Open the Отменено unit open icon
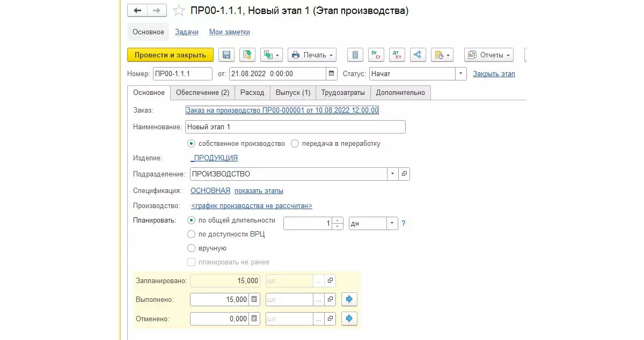644x340 pixels. (x=331, y=319)
